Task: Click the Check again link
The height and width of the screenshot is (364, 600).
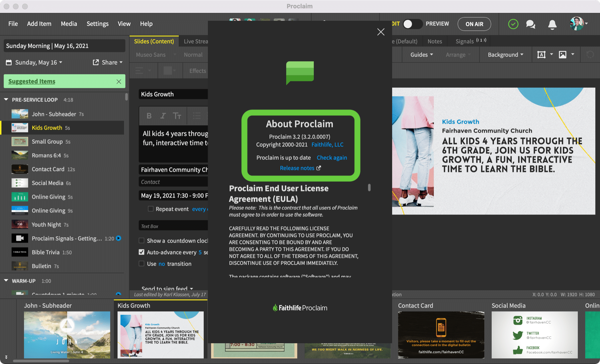Action: tap(332, 158)
